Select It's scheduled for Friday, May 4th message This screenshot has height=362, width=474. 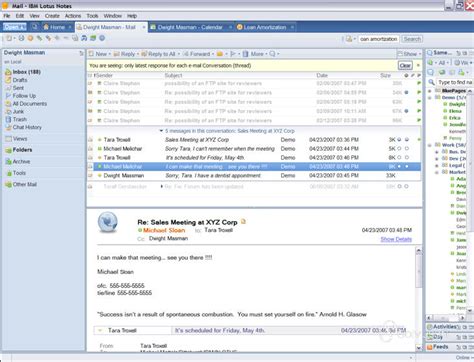254,157
